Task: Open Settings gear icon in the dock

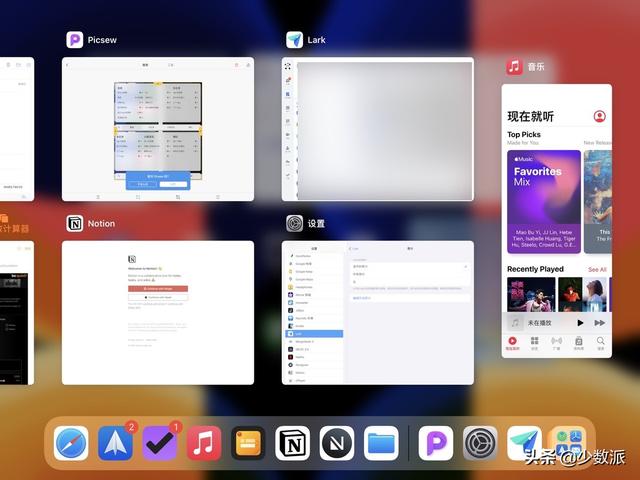Action: point(480,443)
